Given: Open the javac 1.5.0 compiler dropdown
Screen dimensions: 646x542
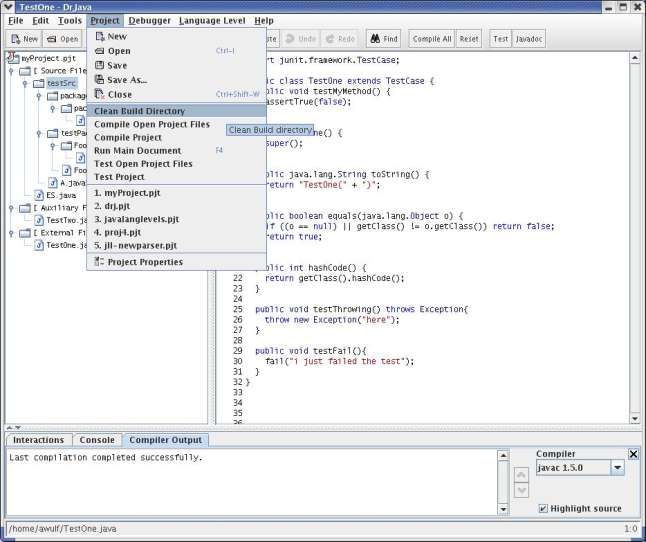Looking at the screenshot, I should coord(617,467).
